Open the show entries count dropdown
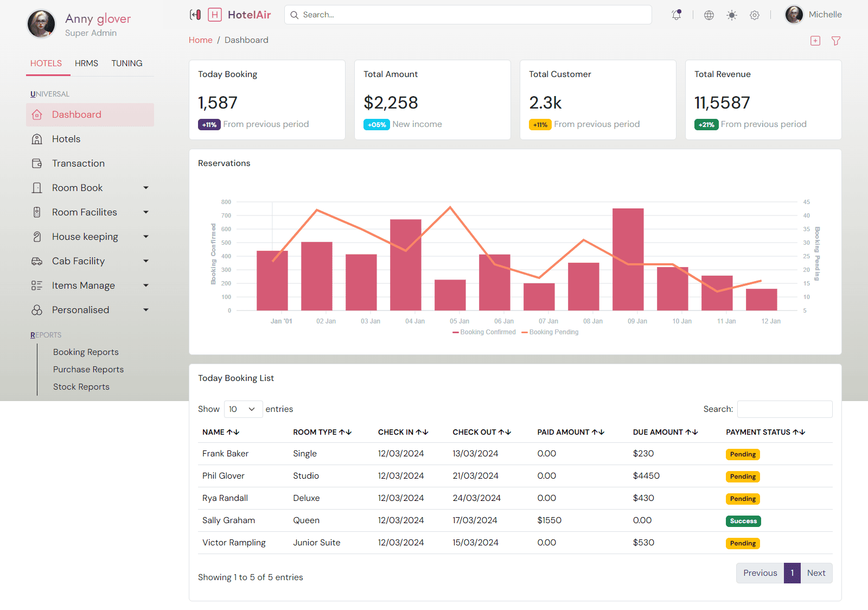 point(243,409)
